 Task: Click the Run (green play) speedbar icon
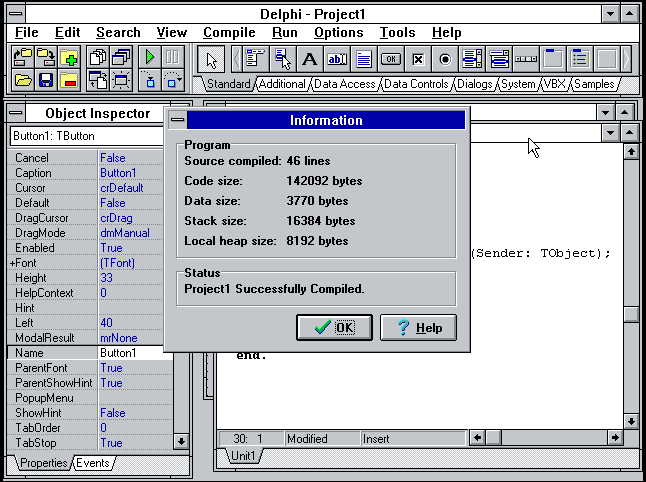tap(151, 57)
